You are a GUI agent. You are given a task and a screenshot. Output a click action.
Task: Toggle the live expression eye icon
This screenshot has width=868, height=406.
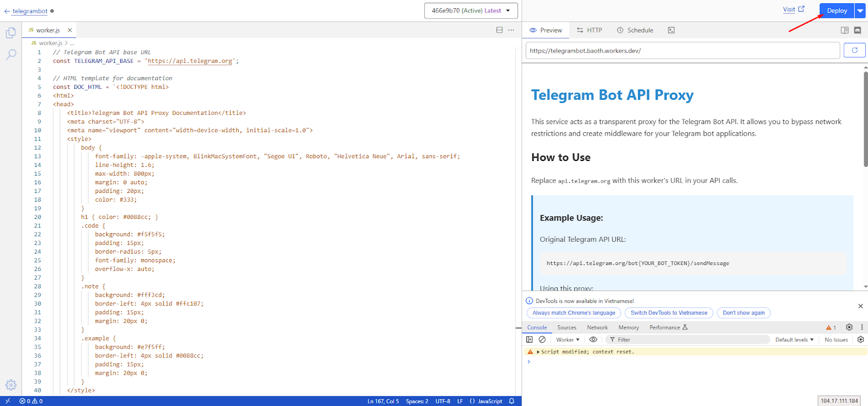pyautogui.click(x=593, y=339)
